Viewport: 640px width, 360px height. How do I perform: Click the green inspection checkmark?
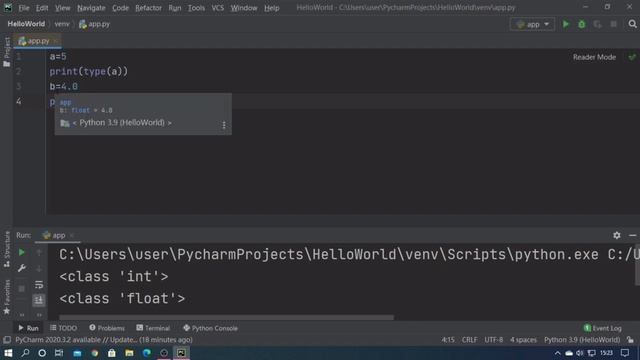(x=632, y=57)
